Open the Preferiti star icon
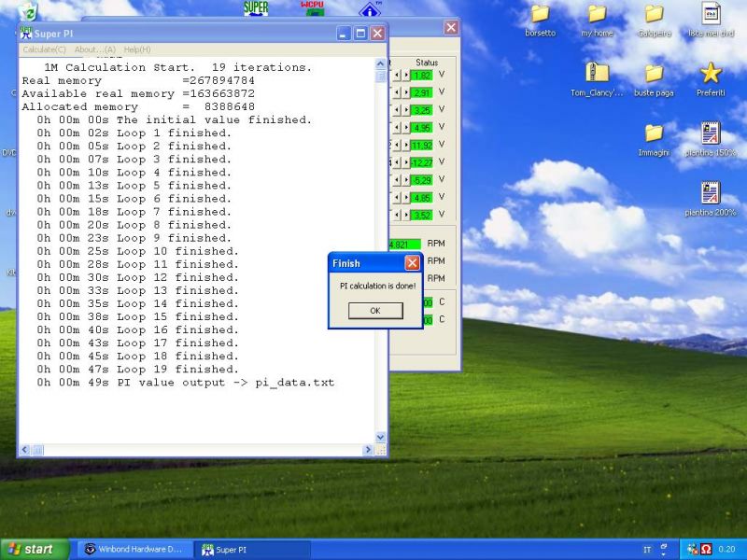 [711, 80]
